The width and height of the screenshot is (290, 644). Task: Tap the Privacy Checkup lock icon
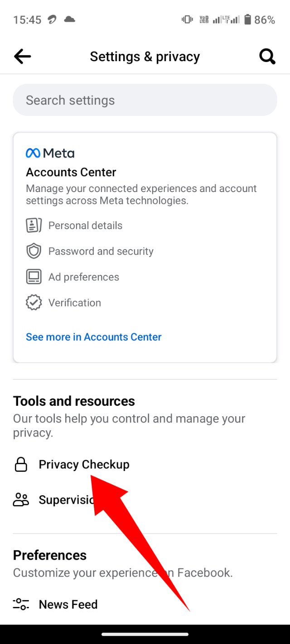(21, 465)
